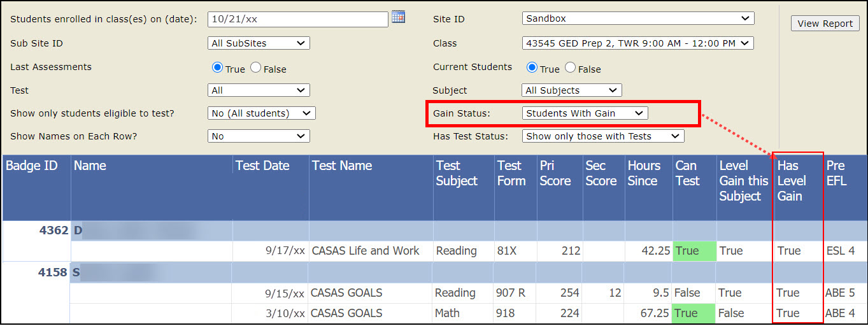Open the Site ID dropdown
This screenshot has height=326, width=868.
(637, 18)
